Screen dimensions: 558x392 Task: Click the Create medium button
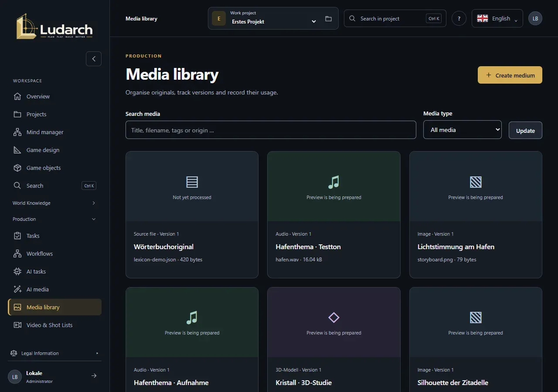(x=510, y=75)
